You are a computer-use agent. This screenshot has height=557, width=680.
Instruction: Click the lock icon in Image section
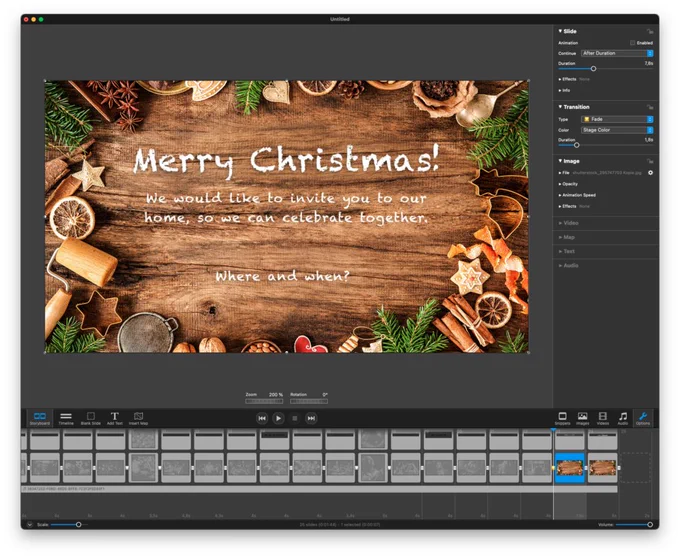click(x=650, y=161)
